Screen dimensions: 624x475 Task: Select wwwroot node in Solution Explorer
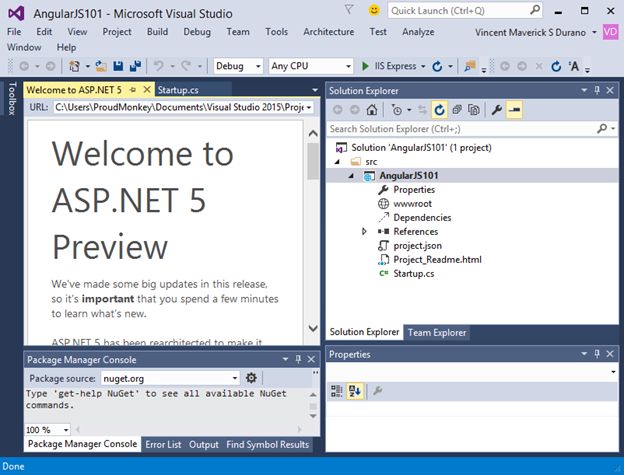pyautogui.click(x=412, y=204)
